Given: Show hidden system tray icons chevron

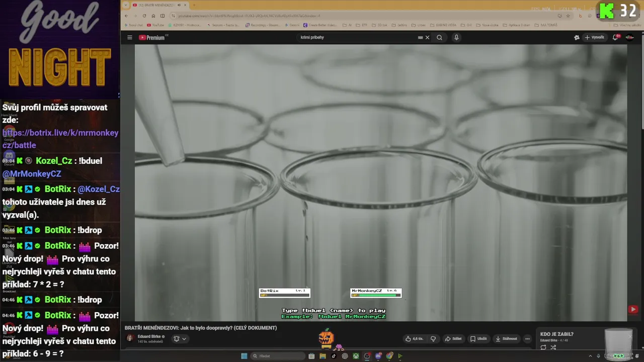Looking at the screenshot, I should click(x=590, y=356).
